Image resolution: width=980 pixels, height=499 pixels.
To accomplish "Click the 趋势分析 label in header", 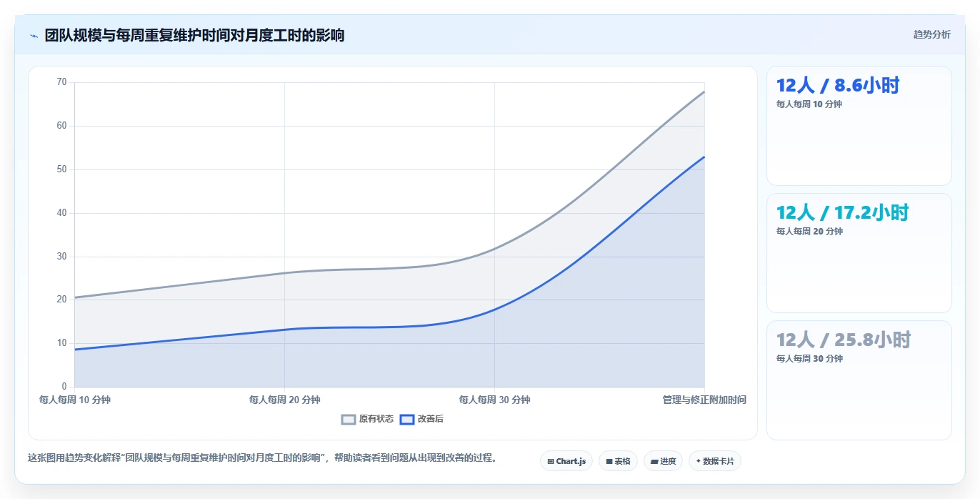I will (x=931, y=34).
